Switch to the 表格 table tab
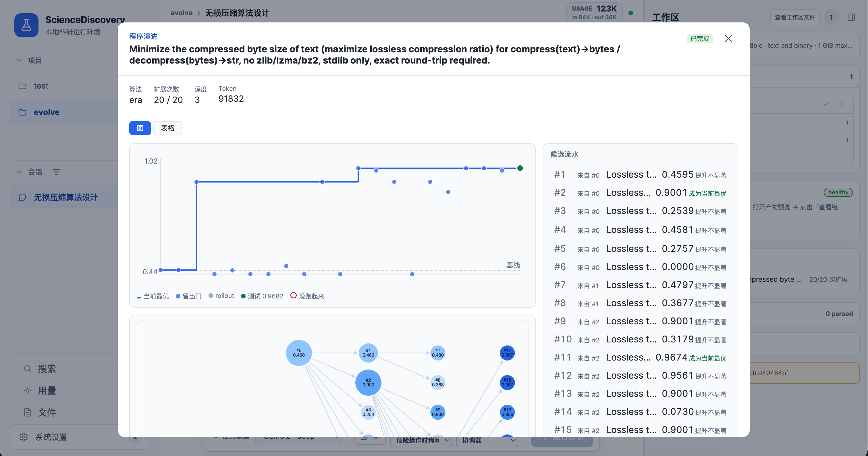Viewport: 868px width, 456px height. click(167, 128)
